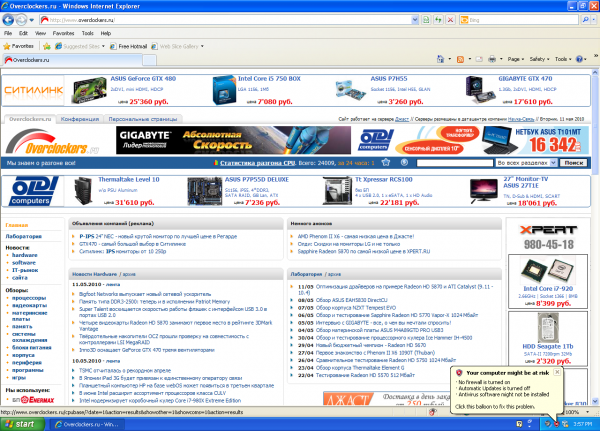The width and height of the screenshot is (600, 431).
Task: Click the OLDI computers banner logo
Action: click(376, 140)
